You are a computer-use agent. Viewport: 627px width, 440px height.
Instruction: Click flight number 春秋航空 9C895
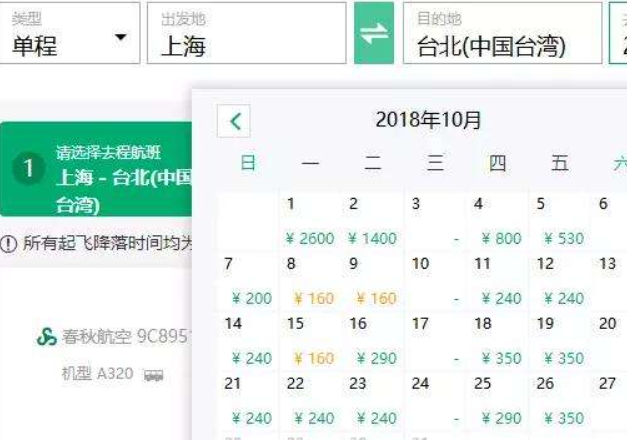click(x=125, y=337)
